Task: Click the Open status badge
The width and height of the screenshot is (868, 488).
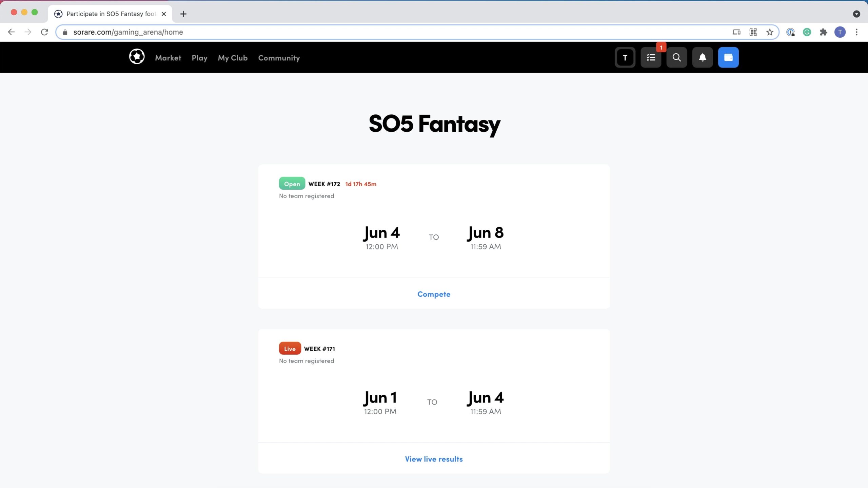Action: pos(292,184)
